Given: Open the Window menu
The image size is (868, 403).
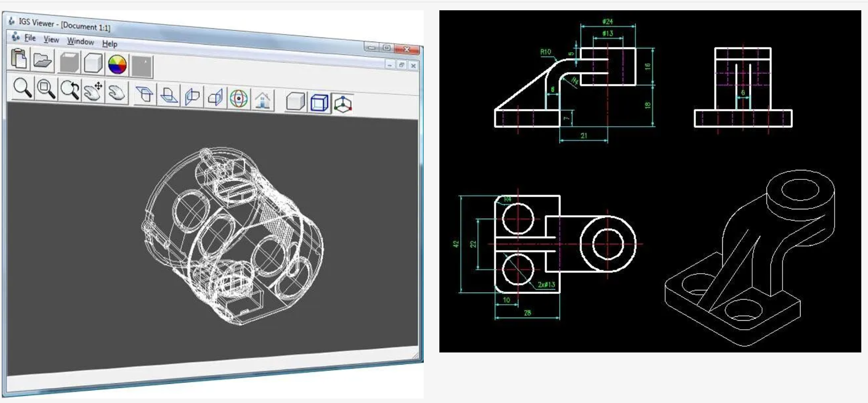Looking at the screenshot, I should click(x=80, y=42).
